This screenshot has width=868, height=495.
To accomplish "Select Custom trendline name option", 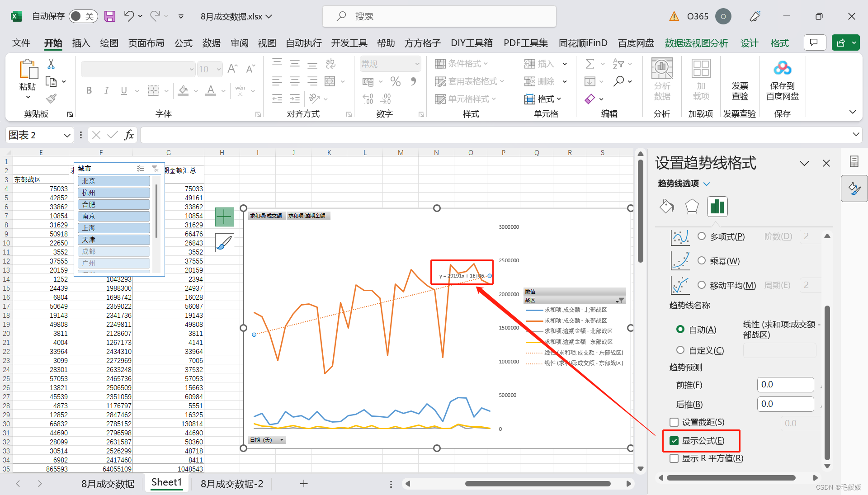I will [x=680, y=350].
